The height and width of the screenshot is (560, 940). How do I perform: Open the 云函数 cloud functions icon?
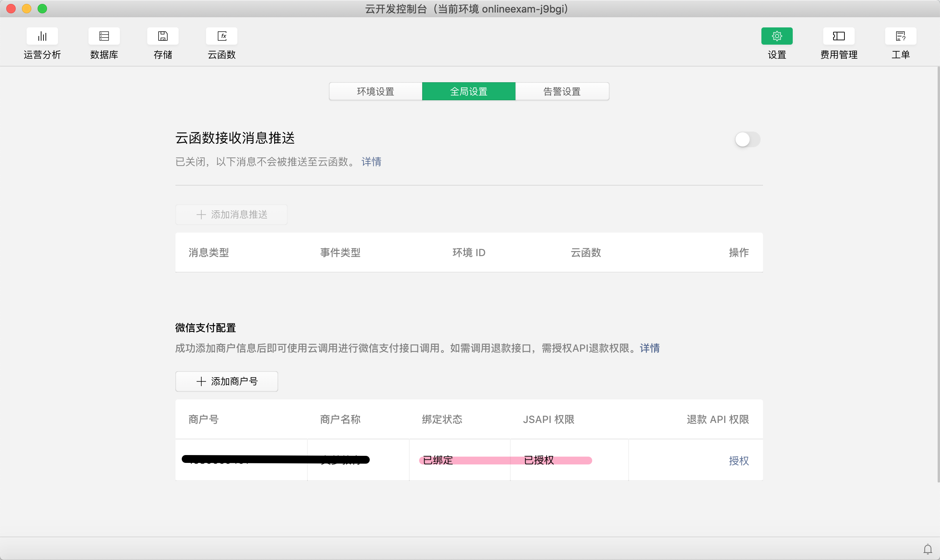[221, 36]
